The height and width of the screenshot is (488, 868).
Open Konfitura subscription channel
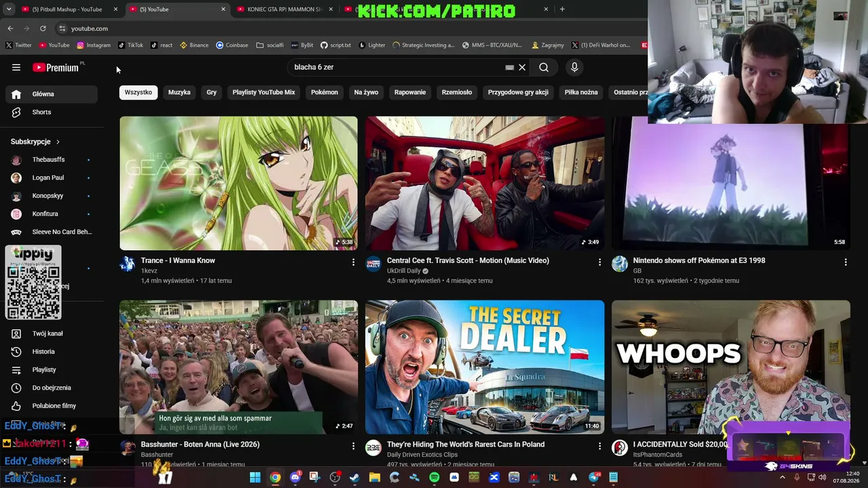point(52,214)
